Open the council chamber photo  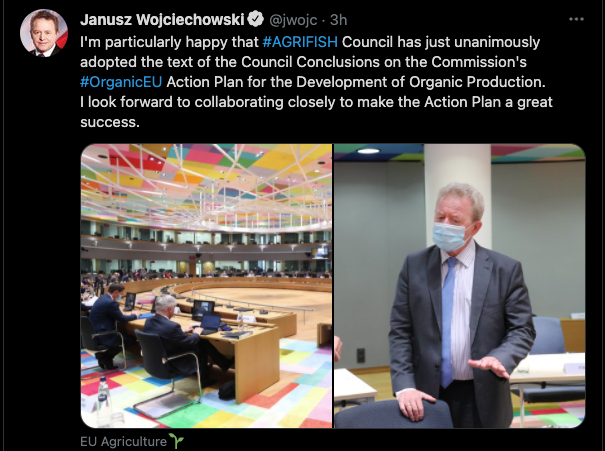coord(206,286)
